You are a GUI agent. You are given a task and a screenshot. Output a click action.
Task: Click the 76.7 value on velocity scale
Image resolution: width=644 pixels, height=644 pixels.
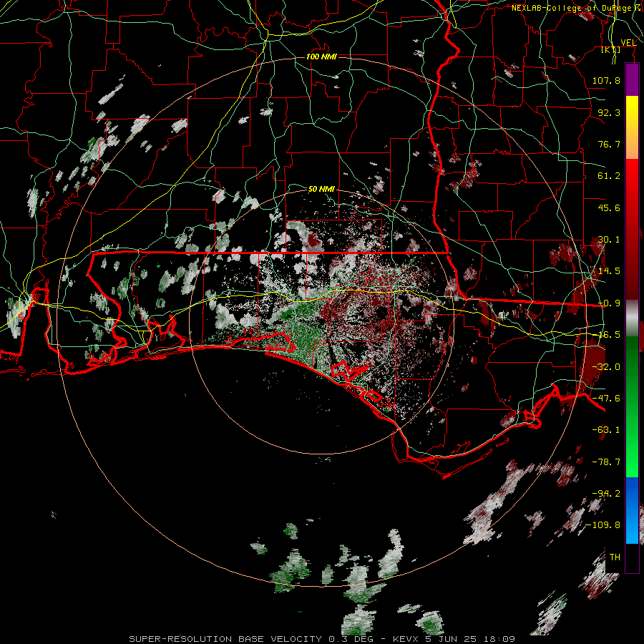[609, 144]
